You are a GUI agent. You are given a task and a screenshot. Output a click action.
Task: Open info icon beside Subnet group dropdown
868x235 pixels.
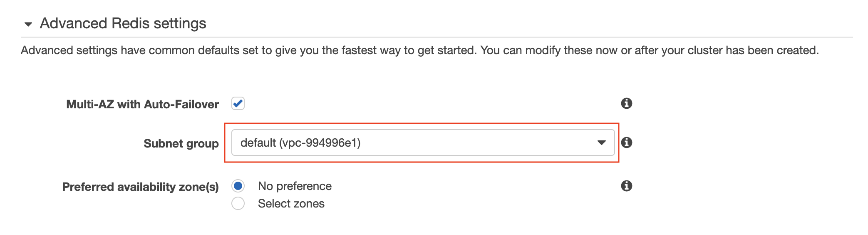click(x=627, y=142)
